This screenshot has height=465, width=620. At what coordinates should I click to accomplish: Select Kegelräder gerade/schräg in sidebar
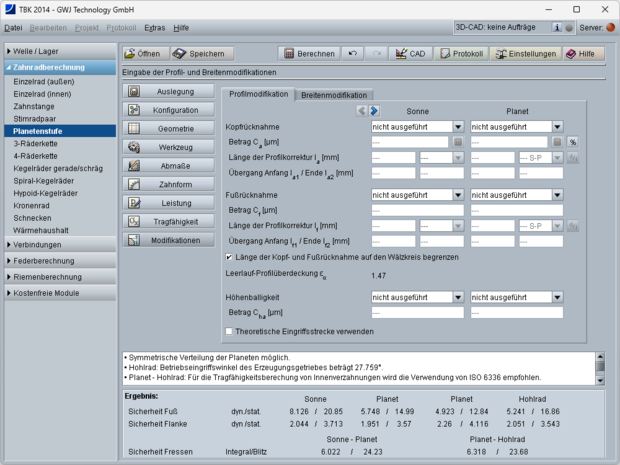[x=59, y=166]
